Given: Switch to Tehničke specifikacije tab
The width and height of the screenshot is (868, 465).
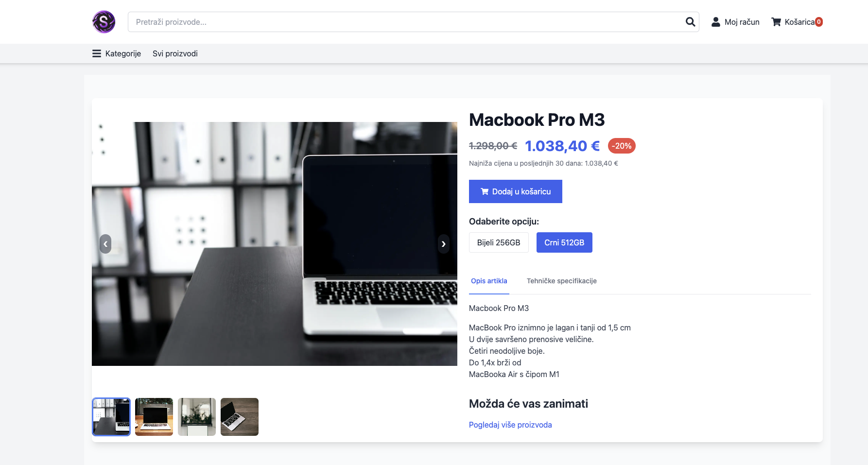Looking at the screenshot, I should click(562, 281).
